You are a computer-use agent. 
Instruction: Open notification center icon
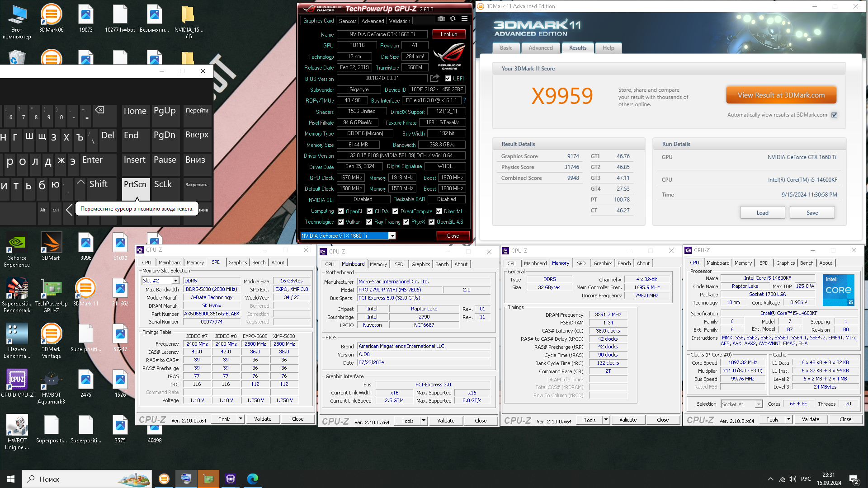coord(854,479)
